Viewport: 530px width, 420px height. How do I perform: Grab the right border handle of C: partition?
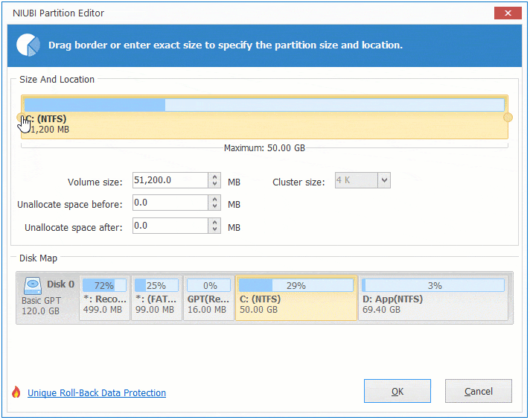coord(508,118)
